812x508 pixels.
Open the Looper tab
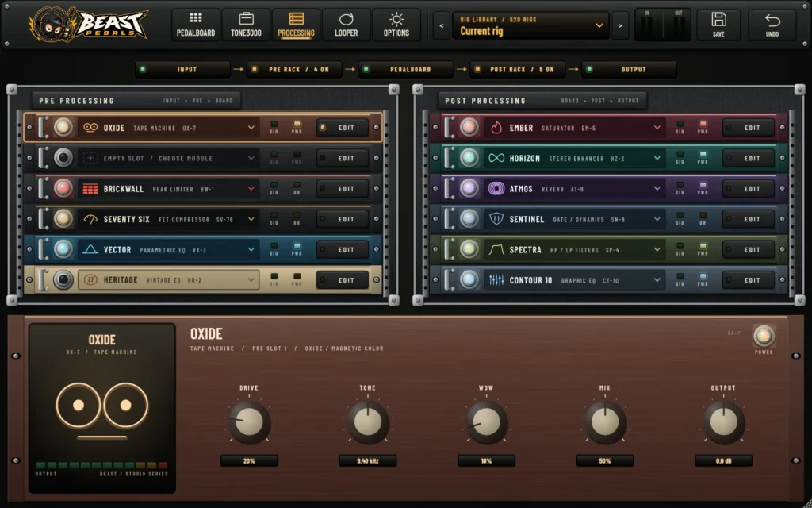[347, 25]
